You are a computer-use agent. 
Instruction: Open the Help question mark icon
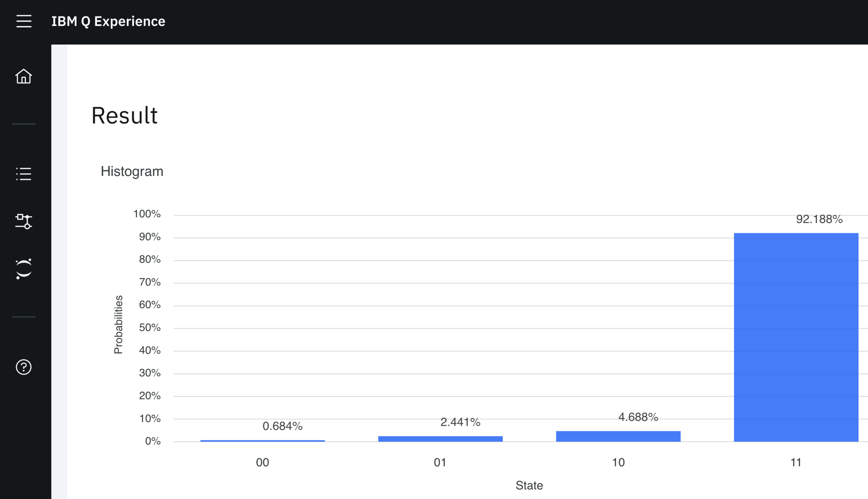(x=24, y=367)
